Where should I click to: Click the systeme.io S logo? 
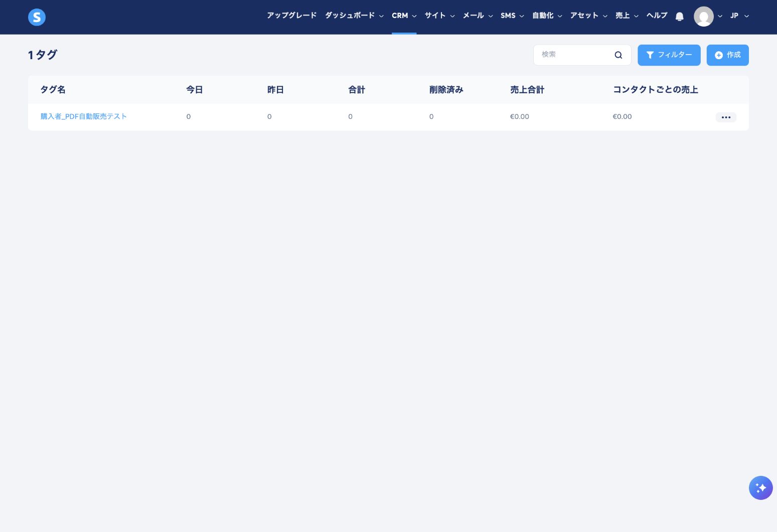[37, 17]
